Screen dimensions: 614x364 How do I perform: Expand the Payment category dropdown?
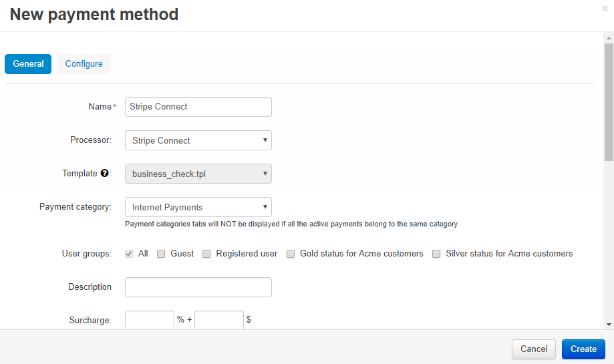pyautogui.click(x=198, y=207)
